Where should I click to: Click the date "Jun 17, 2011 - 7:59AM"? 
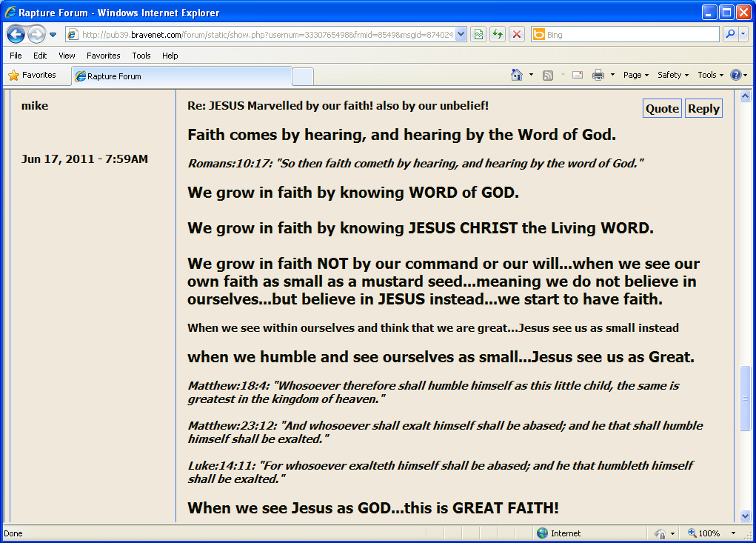(x=84, y=159)
